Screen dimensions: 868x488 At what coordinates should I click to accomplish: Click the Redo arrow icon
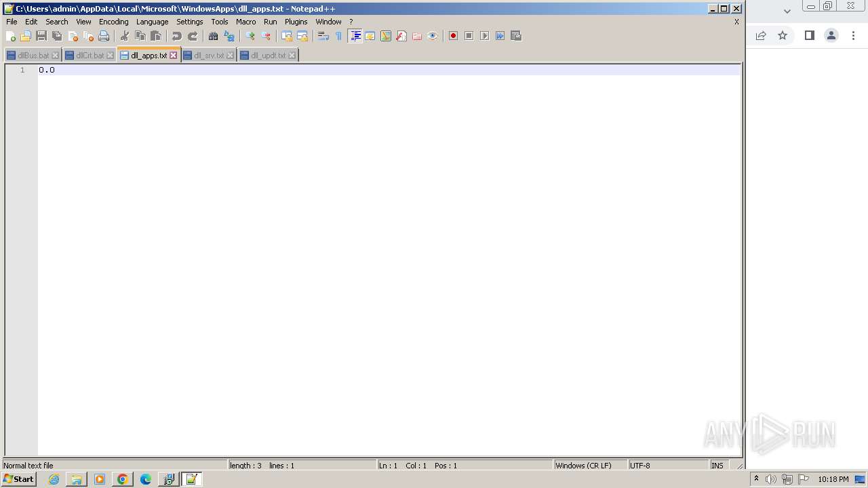click(x=193, y=36)
